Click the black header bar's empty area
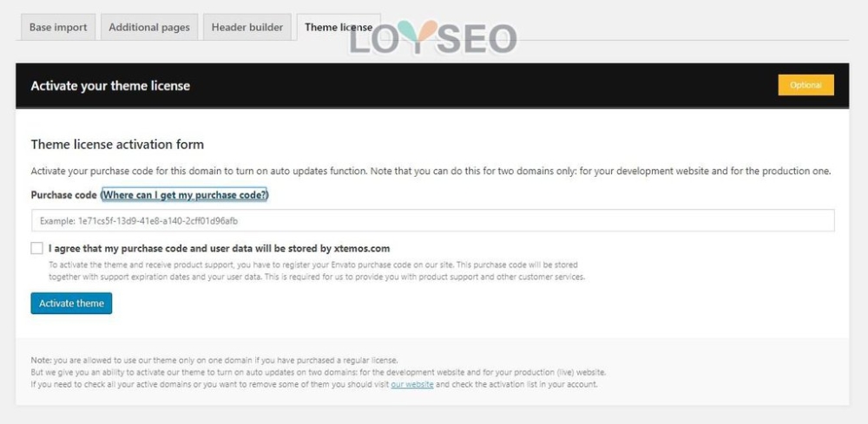The height and width of the screenshot is (424, 868). (482, 85)
